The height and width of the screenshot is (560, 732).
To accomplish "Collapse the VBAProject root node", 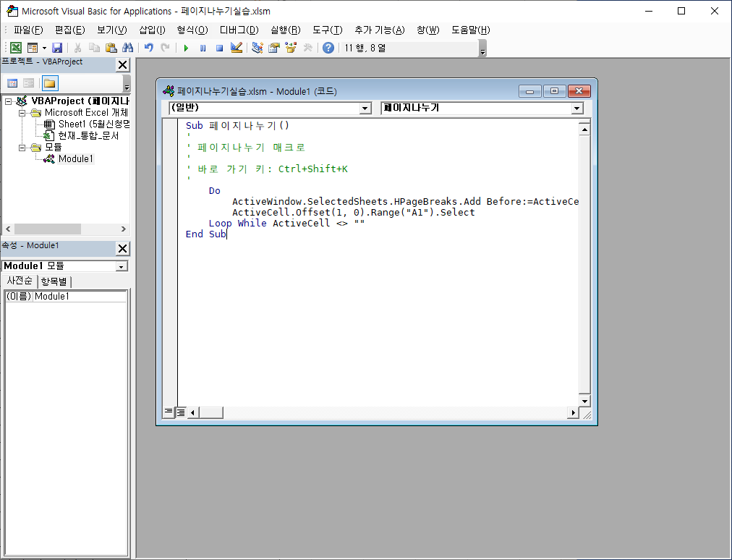I will point(9,101).
